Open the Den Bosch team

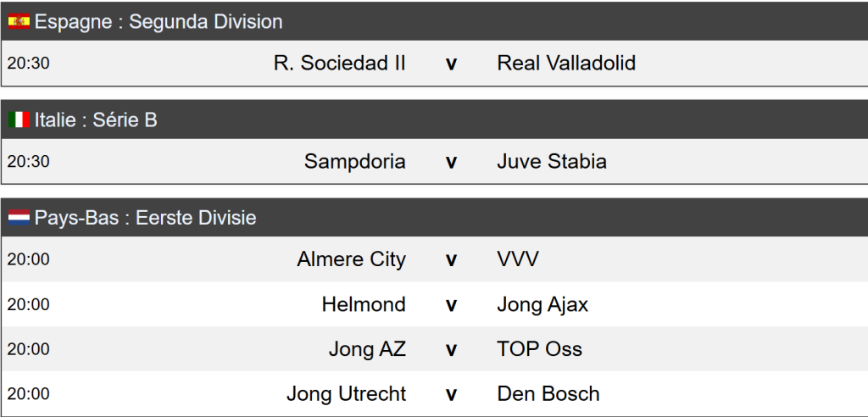click(548, 394)
